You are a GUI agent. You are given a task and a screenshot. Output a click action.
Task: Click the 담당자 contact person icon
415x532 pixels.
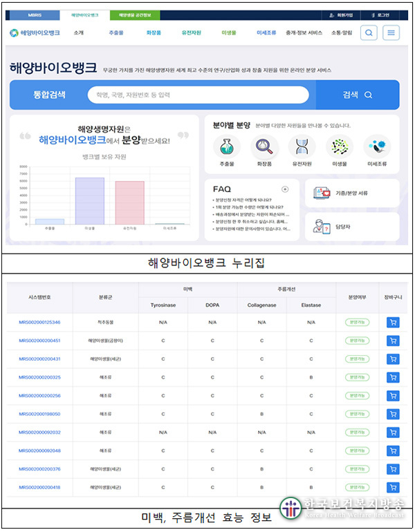pyautogui.click(x=321, y=227)
